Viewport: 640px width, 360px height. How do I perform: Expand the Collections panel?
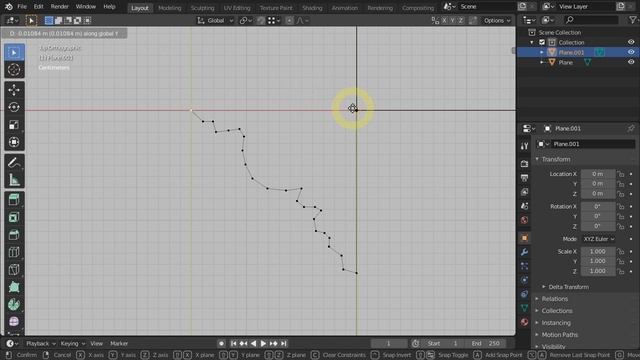pos(557,311)
